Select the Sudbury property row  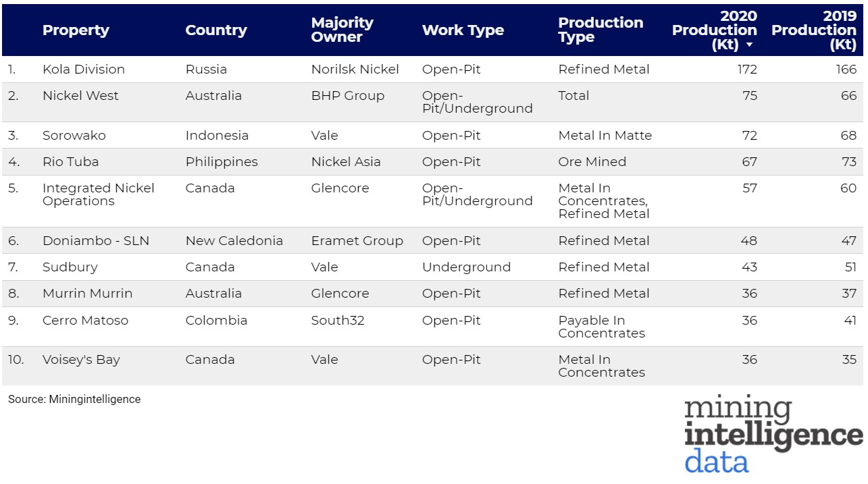(70, 267)
